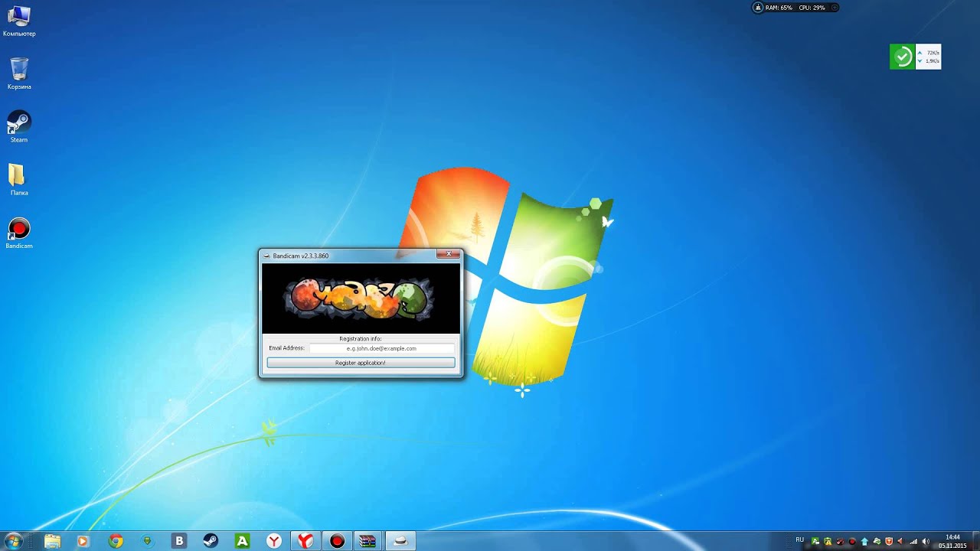Viewport: 980px width, 551px height.
Task: Launch the orange media player taskbar icon
Action: click(x=83, y=541)
